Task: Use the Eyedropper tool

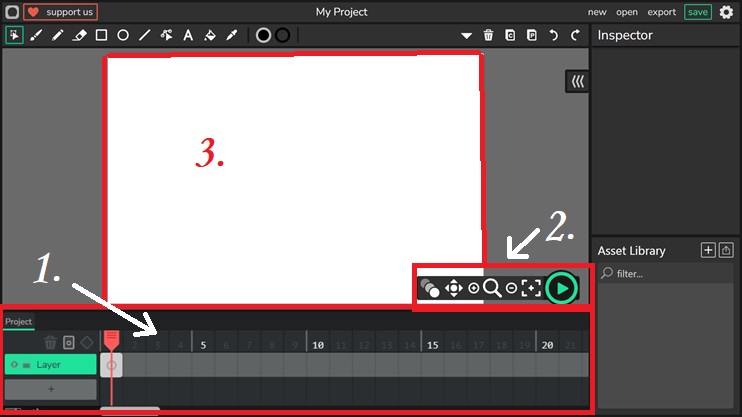Action: point(232,35)
